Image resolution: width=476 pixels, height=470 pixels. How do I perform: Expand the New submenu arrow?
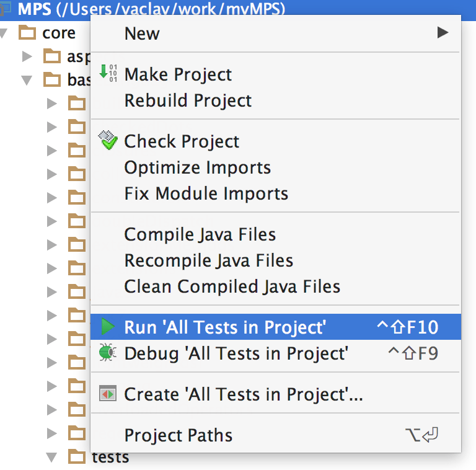pyautogui.click(x=443, y=32)
